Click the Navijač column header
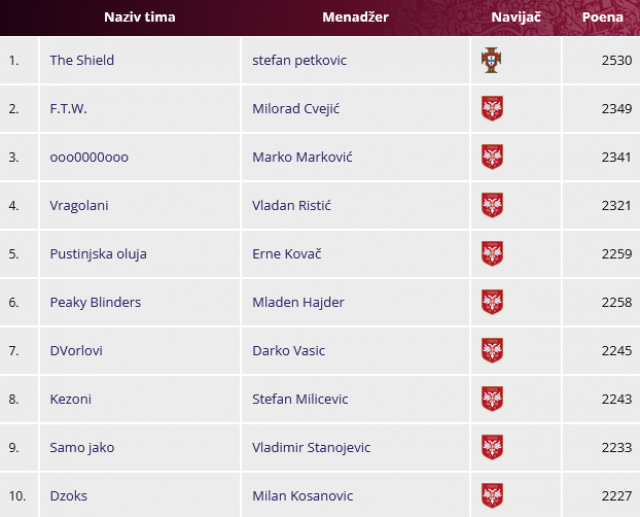640x517 pixels. coord(517,17)
